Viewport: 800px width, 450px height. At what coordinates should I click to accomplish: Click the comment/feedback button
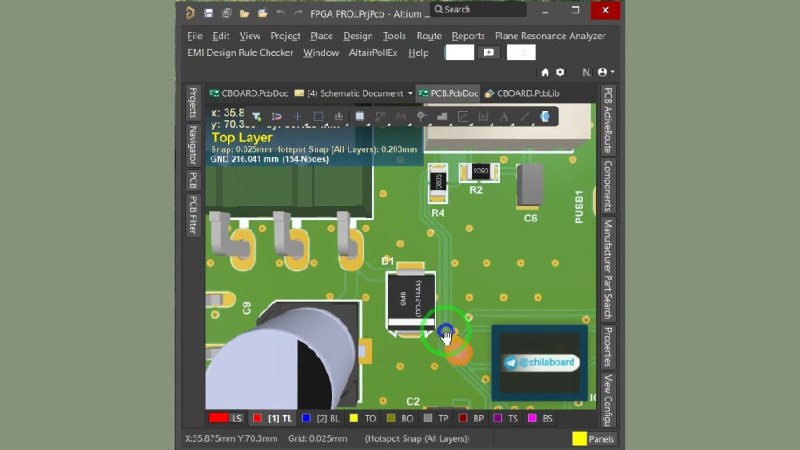point(489,53)
